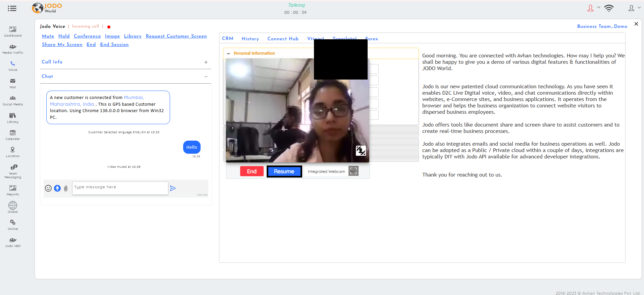Viewport: 644px width, 295px height.
Task: Click the JODO World logo
Action: tap(47, 8)
